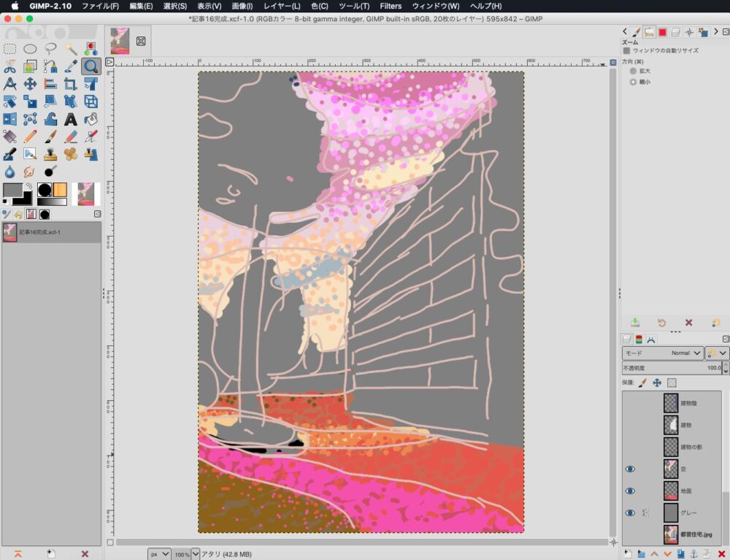The width and height of the screenshot is (730, 560).
Task: Delete layer with the red X icon
Action: [x=721, y=553]
